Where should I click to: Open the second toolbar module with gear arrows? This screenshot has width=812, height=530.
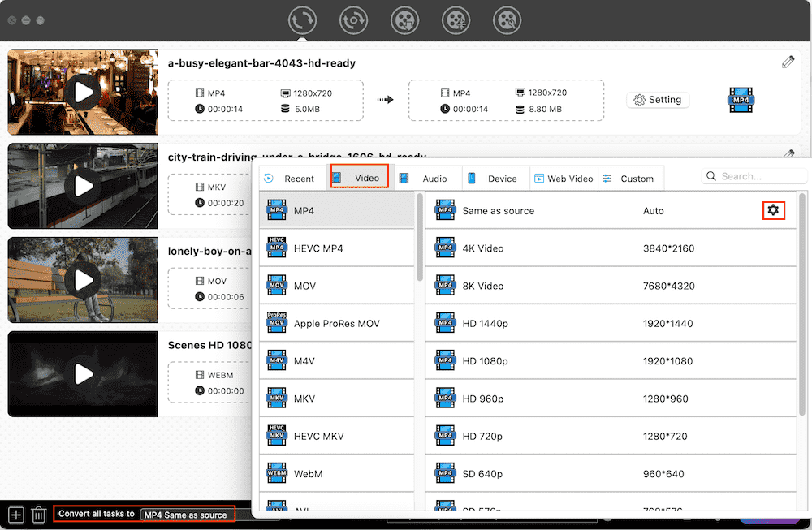pyautogui.click(x=353, y=21)
